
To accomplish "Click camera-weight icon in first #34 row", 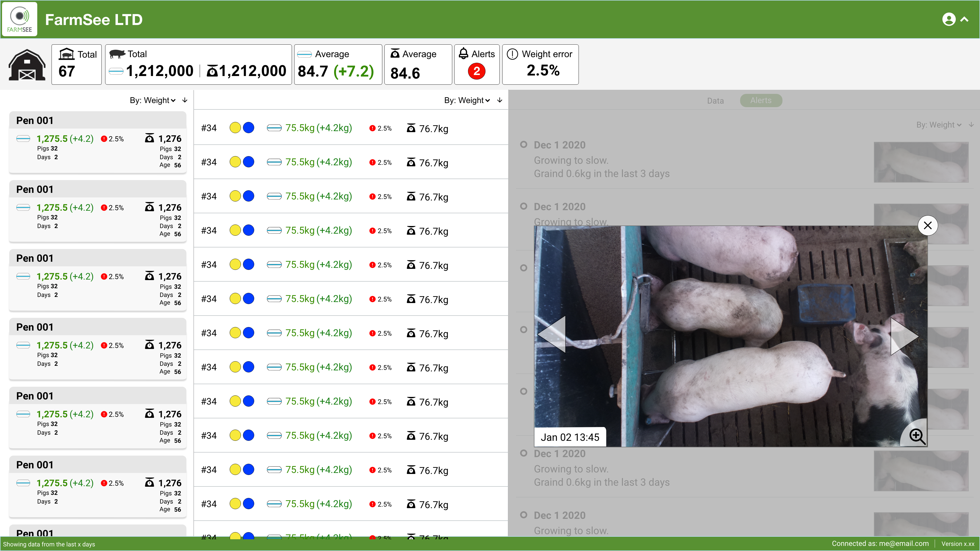I will coord(274,128).
